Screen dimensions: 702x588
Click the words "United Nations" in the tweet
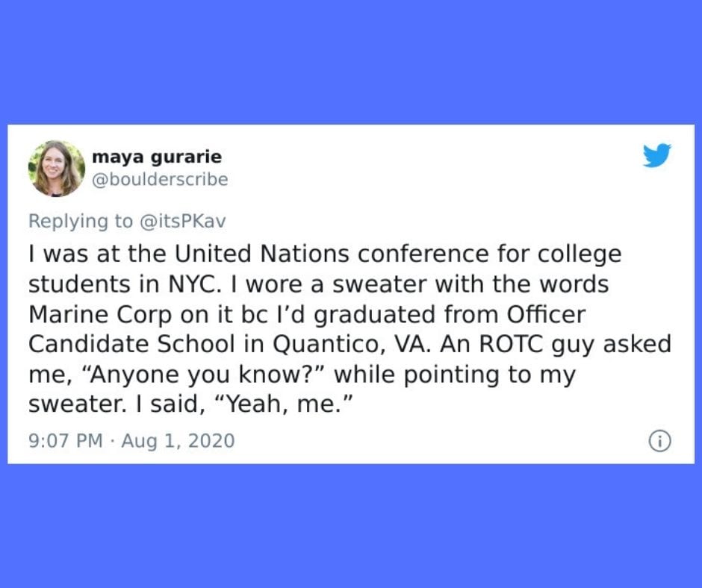click(x=261, y=254)
